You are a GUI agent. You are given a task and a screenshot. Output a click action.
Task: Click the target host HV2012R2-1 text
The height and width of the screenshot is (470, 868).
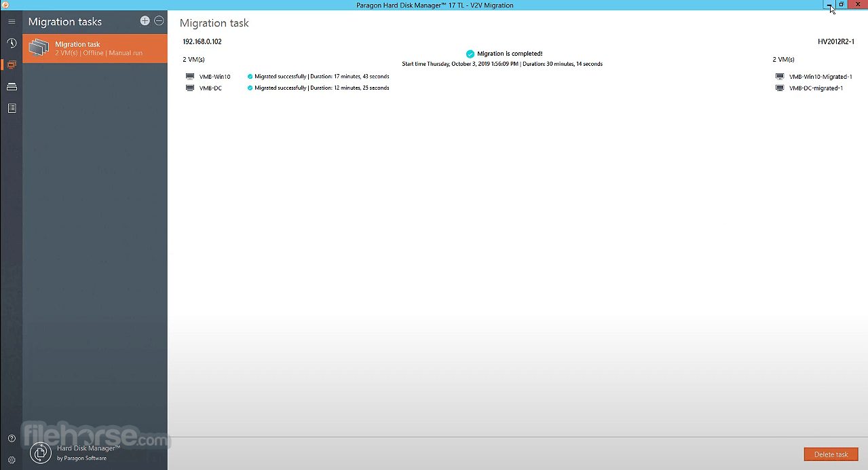(x=836, y=41)
